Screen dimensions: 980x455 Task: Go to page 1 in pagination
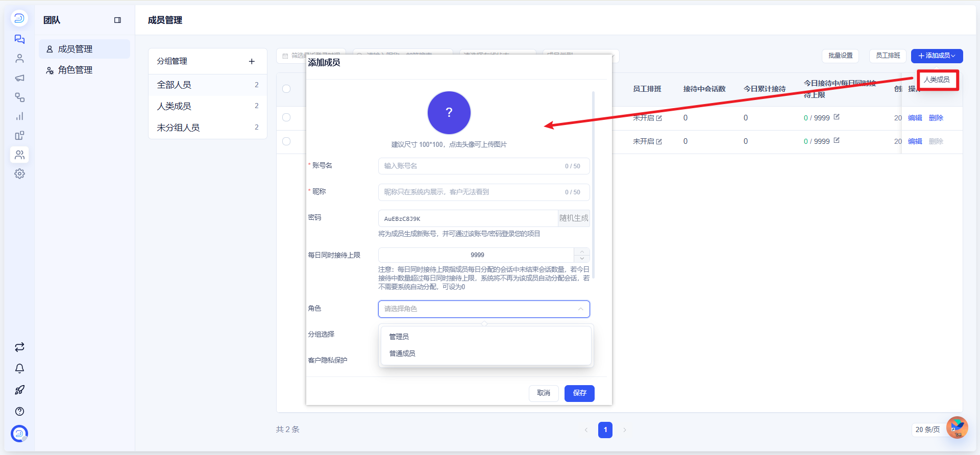click(x=605, y=430)
